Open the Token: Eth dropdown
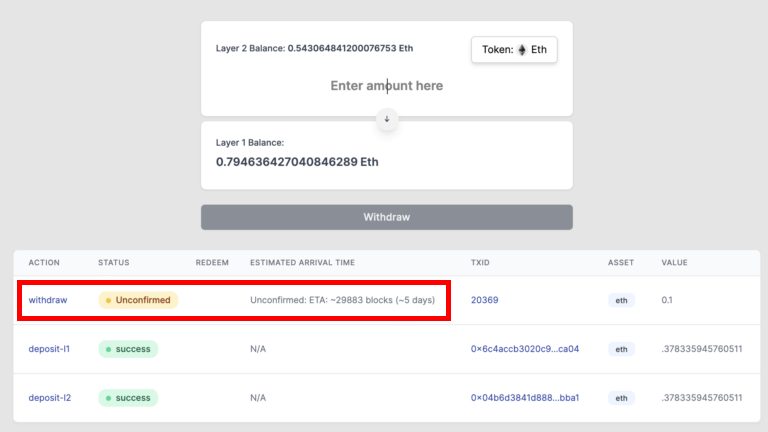This screenshot has height=432, width=768. pos(514,50)
